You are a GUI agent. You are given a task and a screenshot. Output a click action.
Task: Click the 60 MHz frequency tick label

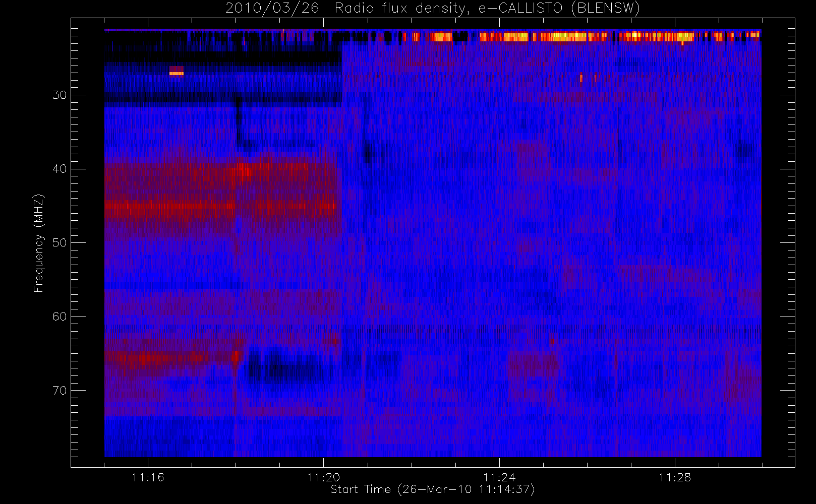60,317
